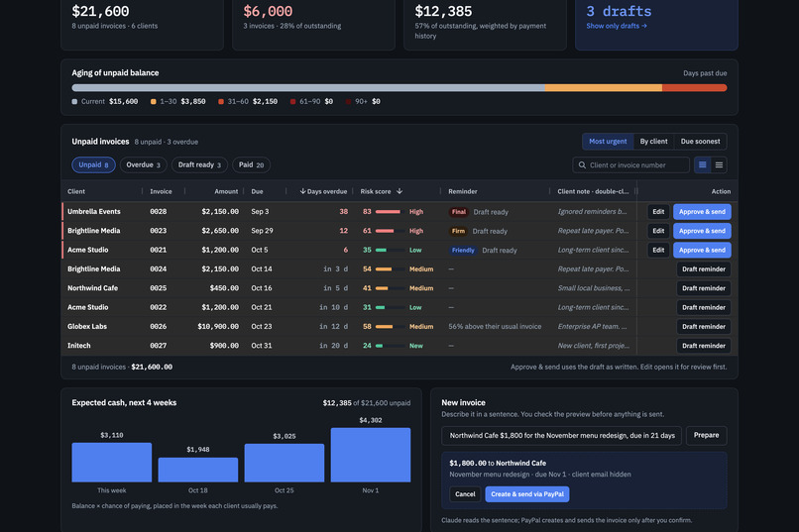Edit Acme Studio invoice 0021 reminder
799x532 pixels.
pyautogui.click(x=658, y=250)
